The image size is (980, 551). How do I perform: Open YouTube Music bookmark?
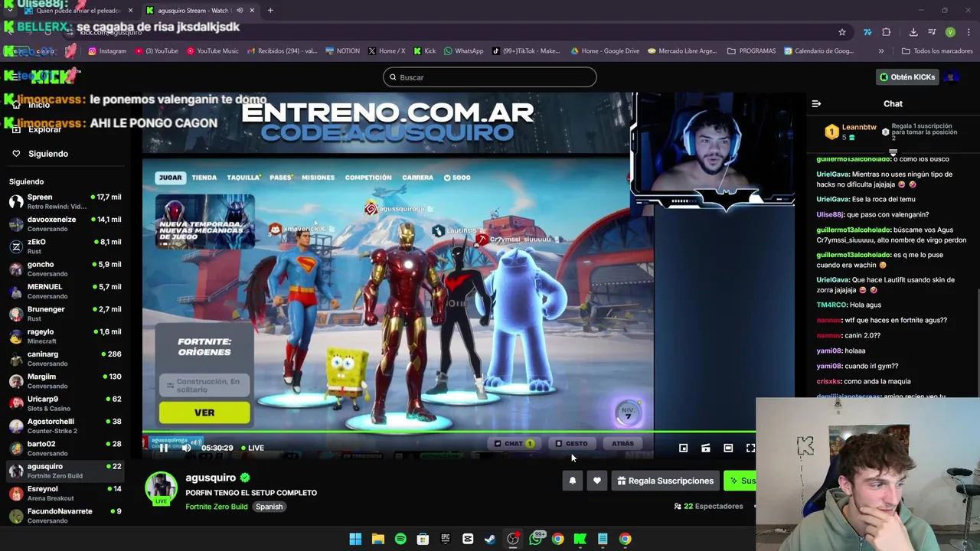pyautogui.click(x=213, y=51)
